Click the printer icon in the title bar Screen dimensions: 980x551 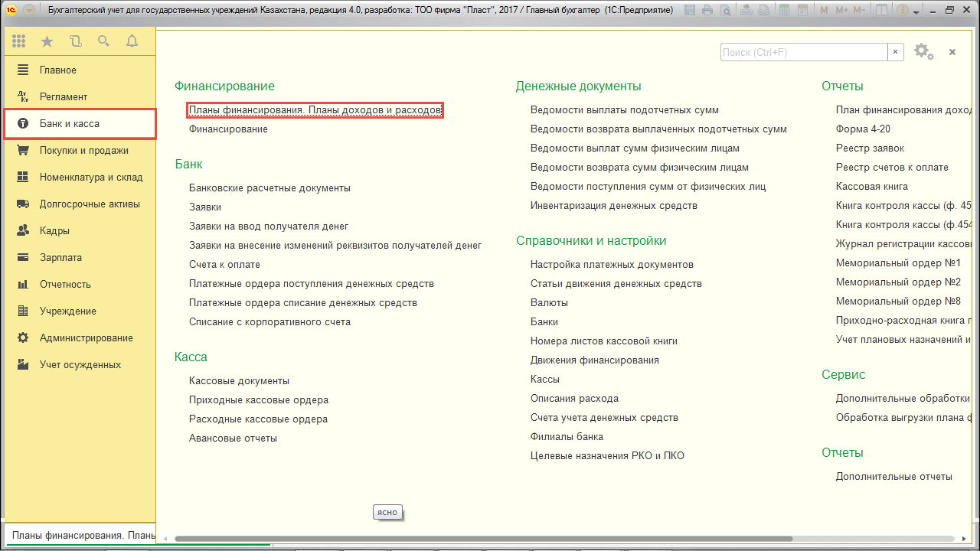707,11
